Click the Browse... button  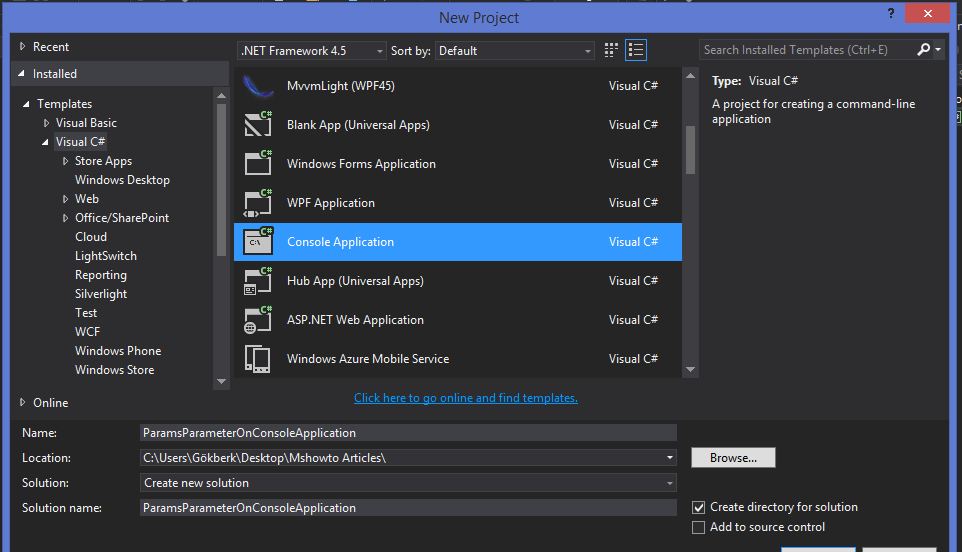(x=733, y=458)
